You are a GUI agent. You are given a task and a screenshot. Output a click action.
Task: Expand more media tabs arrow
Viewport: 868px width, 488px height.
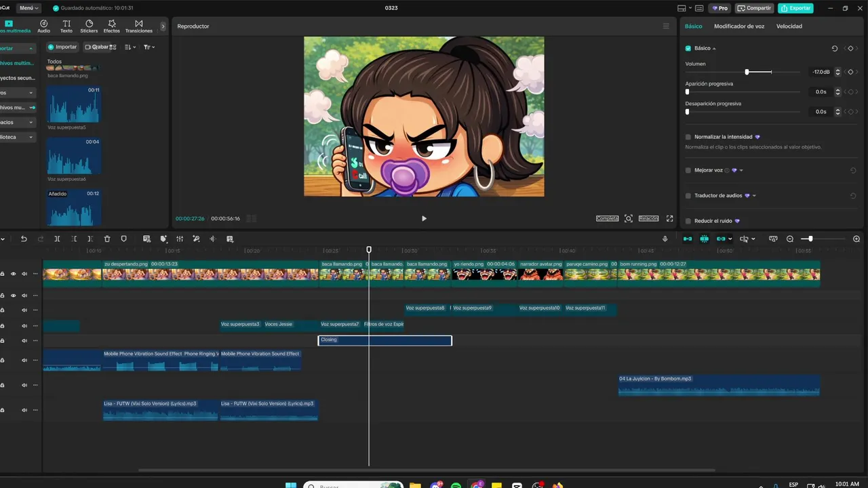(163, 26)
